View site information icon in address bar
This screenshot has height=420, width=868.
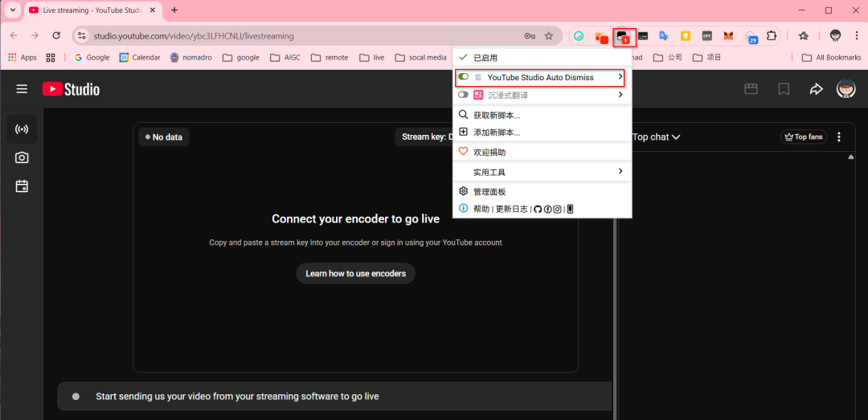click(x=82, y=36)
